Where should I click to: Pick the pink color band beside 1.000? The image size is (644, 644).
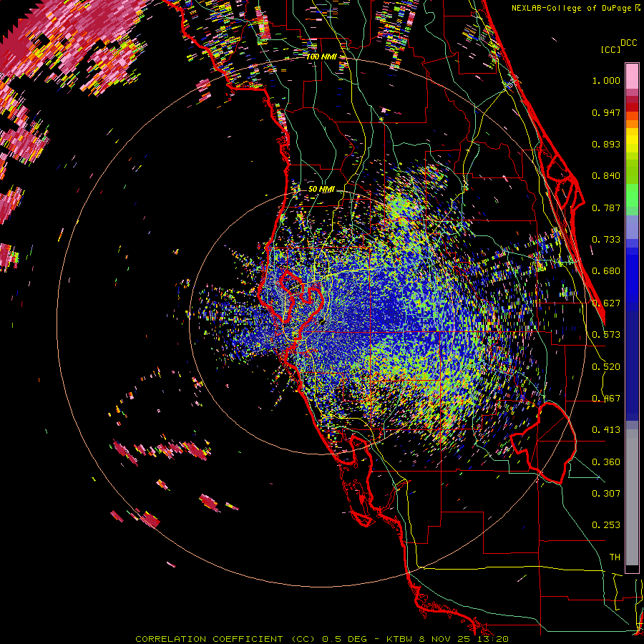(632, 77)
